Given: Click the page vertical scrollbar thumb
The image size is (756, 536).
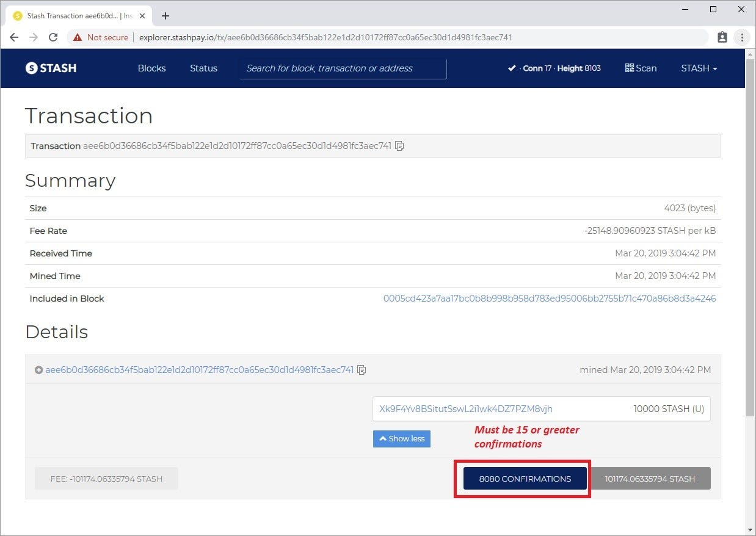Looking at the screenshot, I should tap(751, 238).
